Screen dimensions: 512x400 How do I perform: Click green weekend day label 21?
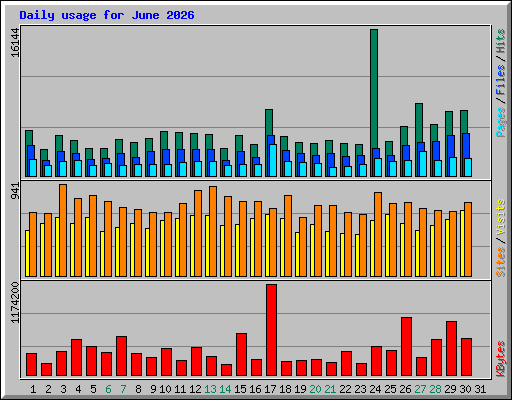point(330,389)
